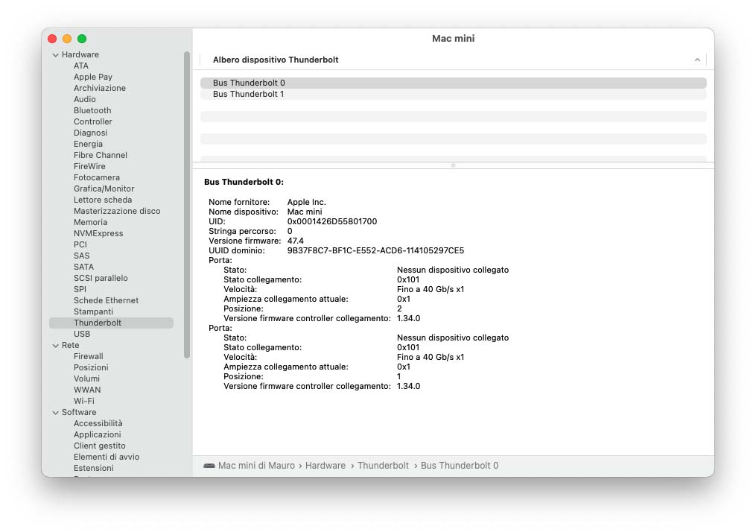756x532 pixels.
Task: Click Mac mini di Mauro in path bar
Action: click(x=256, y=466)
